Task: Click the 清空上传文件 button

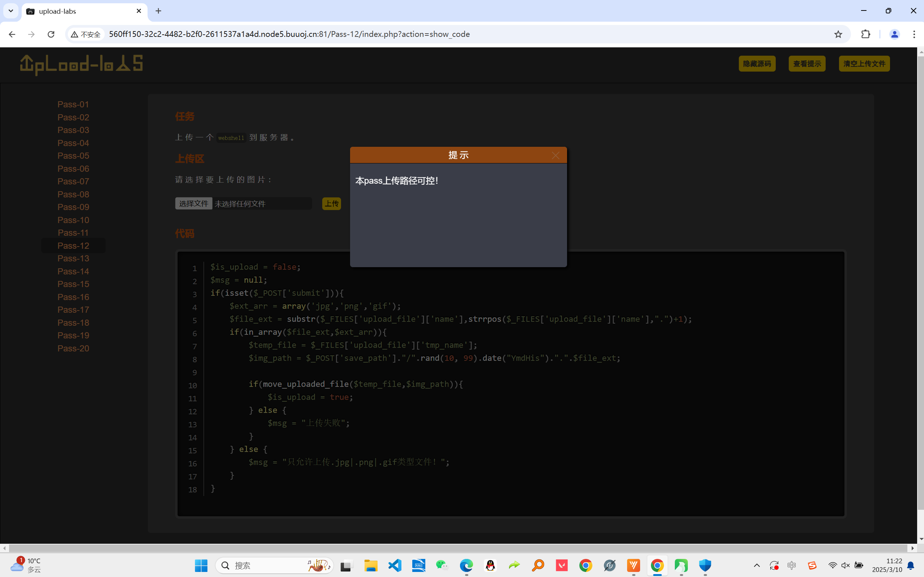Action: coord(864,64)
